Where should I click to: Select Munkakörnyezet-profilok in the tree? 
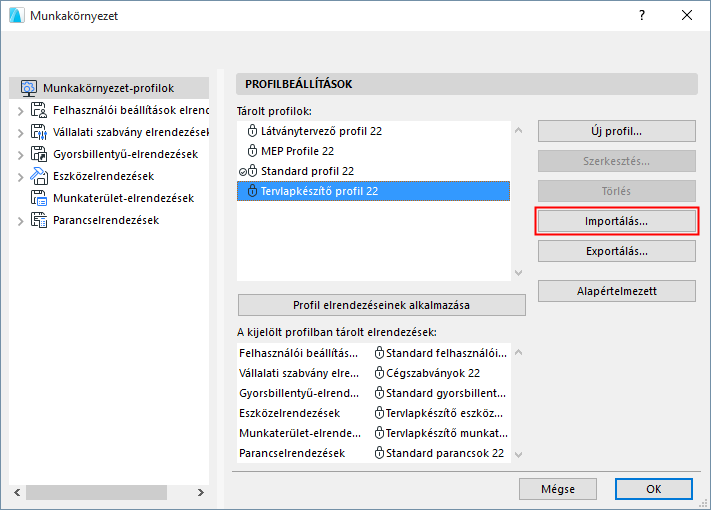pos(109,88)
